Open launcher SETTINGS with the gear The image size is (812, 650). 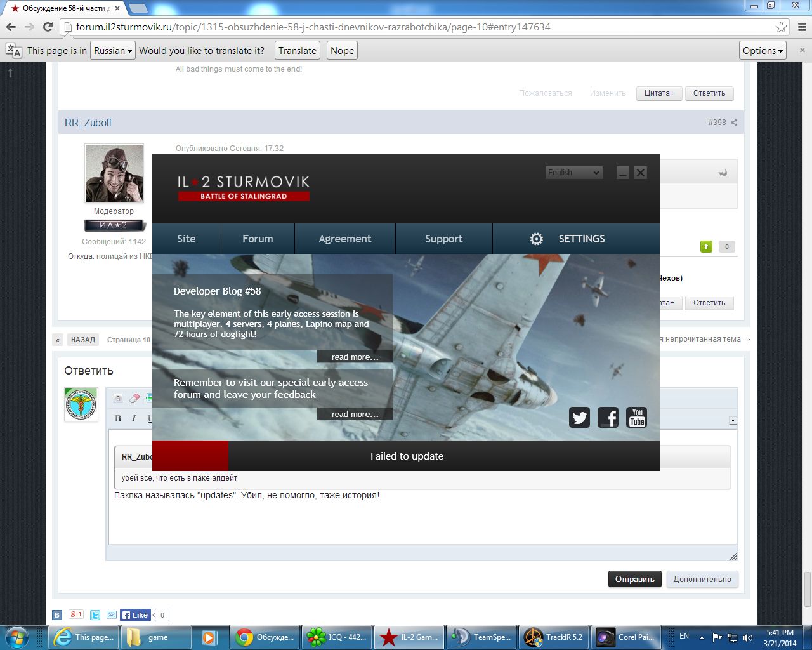[537, 239]
